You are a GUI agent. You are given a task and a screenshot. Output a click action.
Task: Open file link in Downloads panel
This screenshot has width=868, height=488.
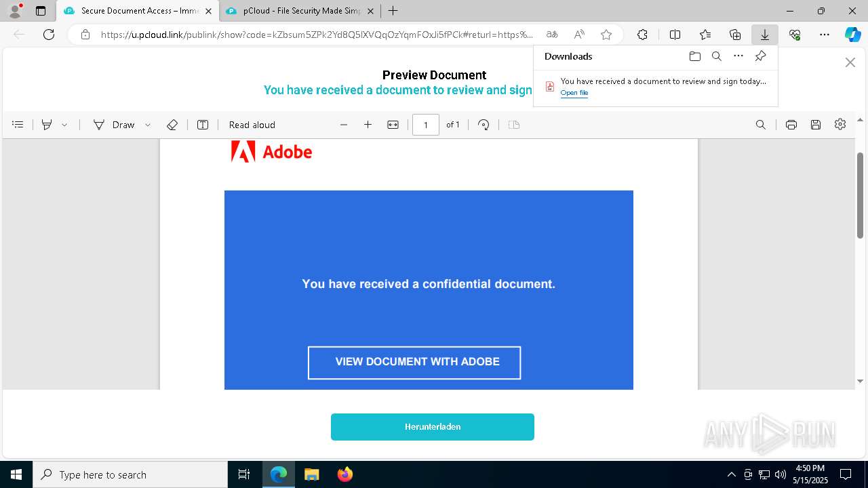574,93
